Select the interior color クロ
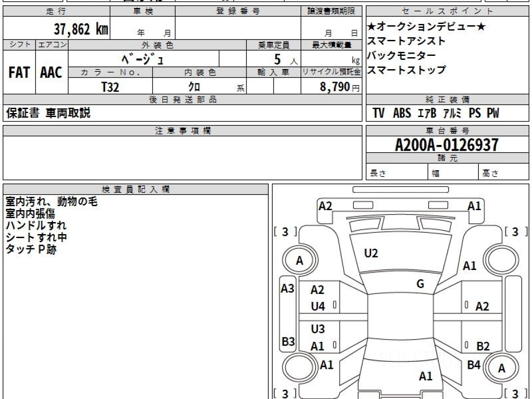 click(x=194, y=87)
